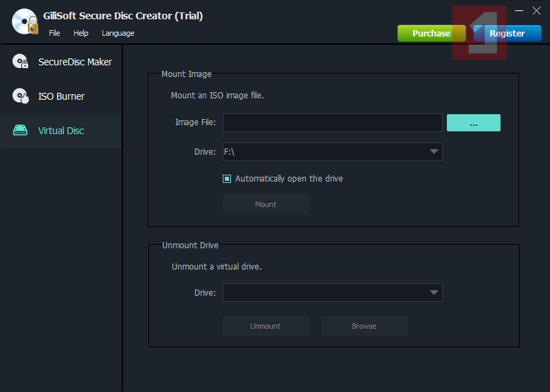Open the File menu
Image resolution: width=550 pixels, height=392 pixels.
(x=54, y=33)
